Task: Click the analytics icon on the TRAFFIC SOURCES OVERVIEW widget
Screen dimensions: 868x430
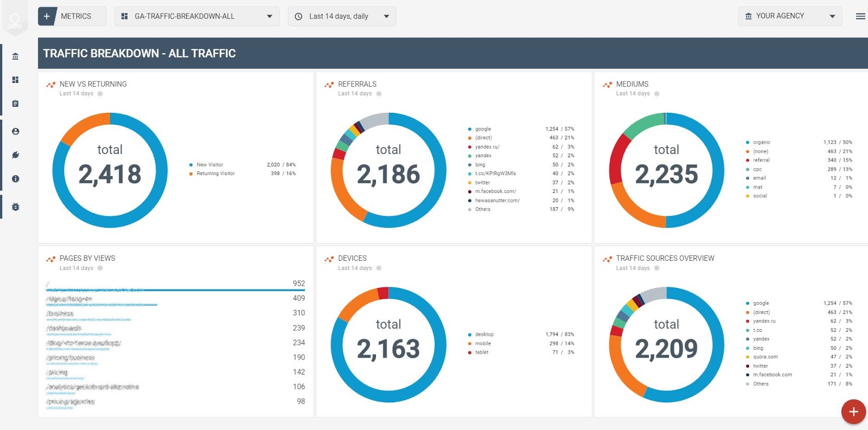Action: pyautogui.click(x=608, y=259)
